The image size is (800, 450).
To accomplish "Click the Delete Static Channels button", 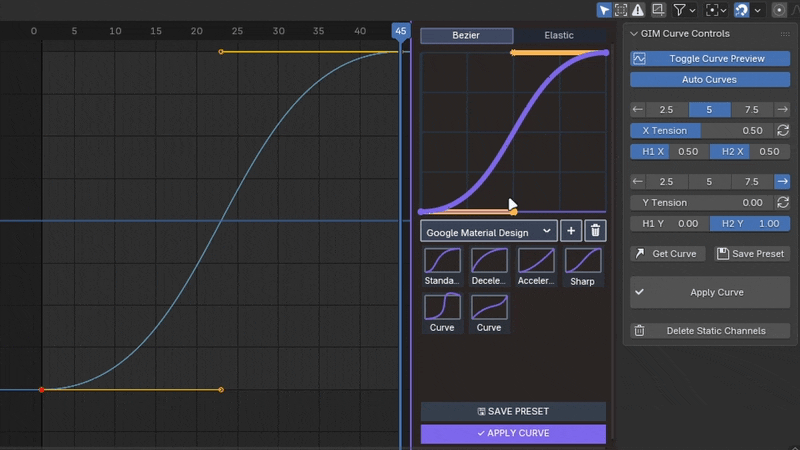I will point(710,331).
